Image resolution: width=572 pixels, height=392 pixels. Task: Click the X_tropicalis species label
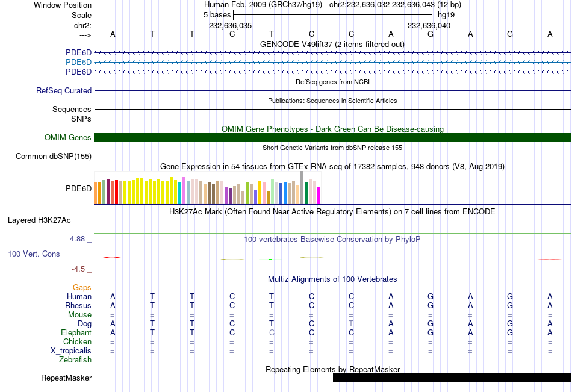click(71, 351)
